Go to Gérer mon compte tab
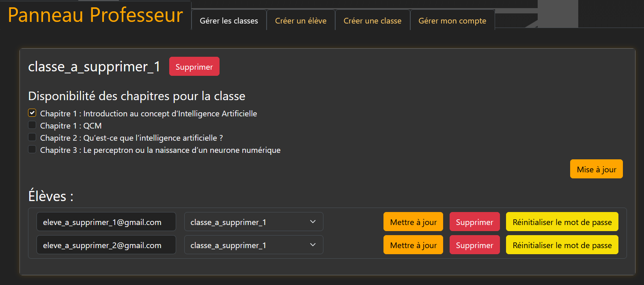 pyautogui.click(x=452, y=20)
